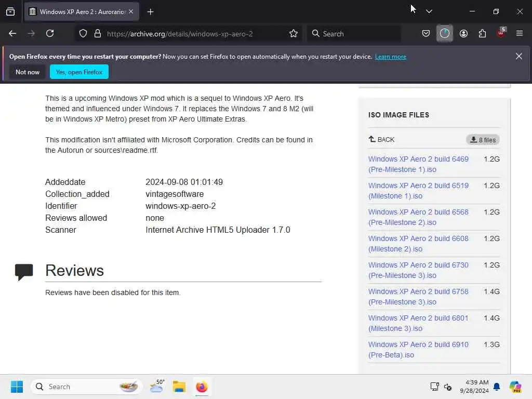Viewport: 532px width, 399px height.
Task: Launch Copilot preview from the taskbar
Action: [515, 387]
